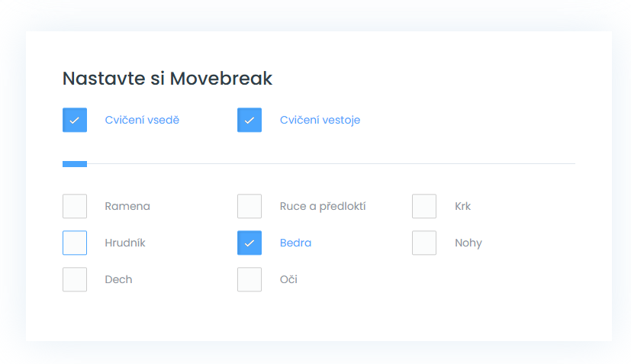Mark the Dech checkbox
Viewport: 631px width, 364px height.
coord(75,279)
